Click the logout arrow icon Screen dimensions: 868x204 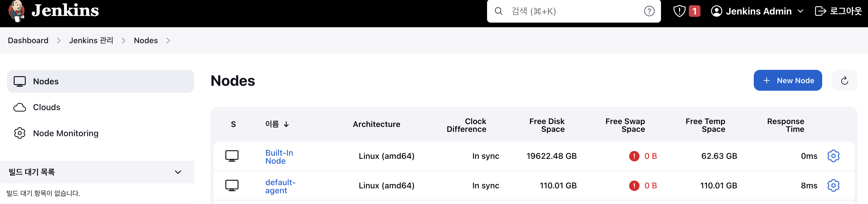coord(820,11)
